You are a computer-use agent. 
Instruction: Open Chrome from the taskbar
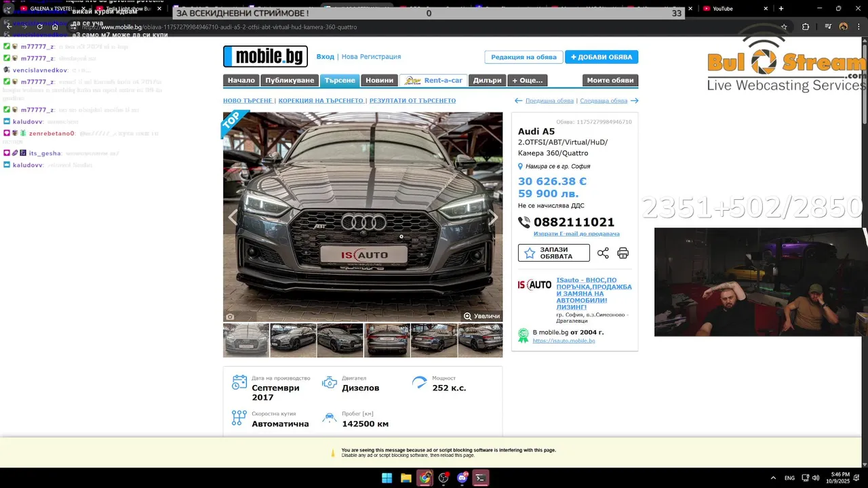425,478
